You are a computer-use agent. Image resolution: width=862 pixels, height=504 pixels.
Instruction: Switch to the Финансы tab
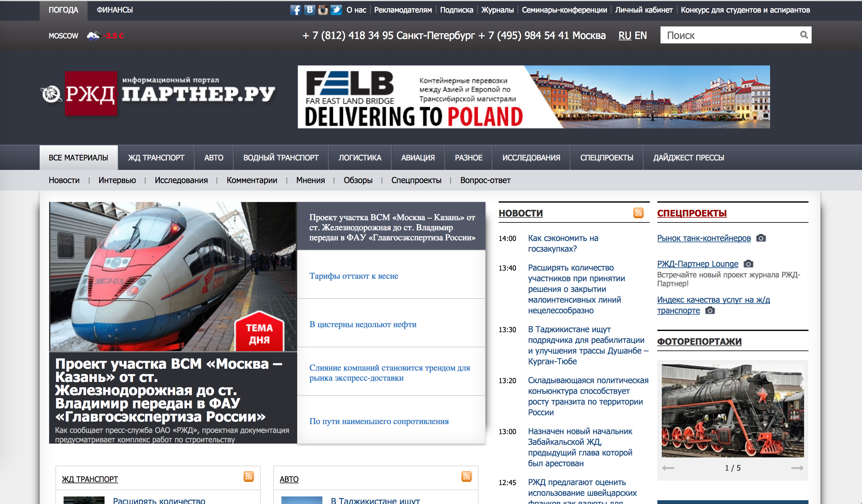tap(115, 10)
